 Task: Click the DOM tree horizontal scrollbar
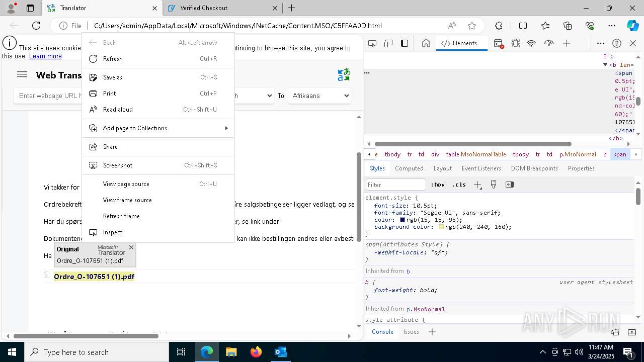(473, 144)
